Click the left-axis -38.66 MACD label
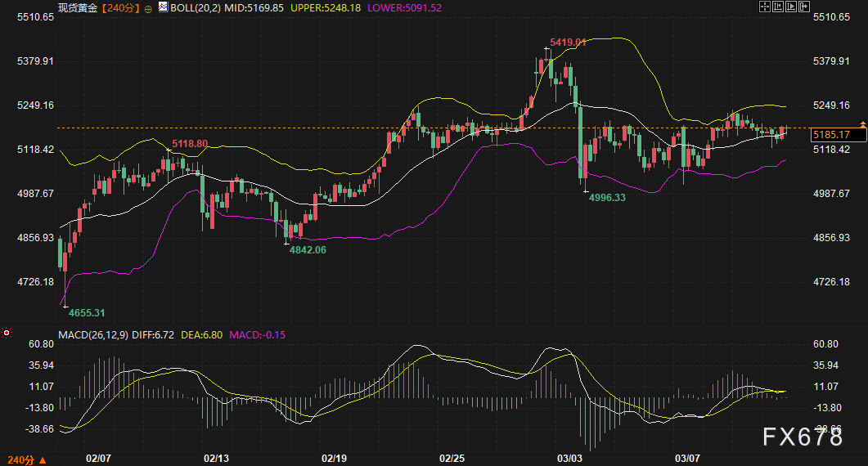This screenshot has width=868, height=466. point(39,429)
